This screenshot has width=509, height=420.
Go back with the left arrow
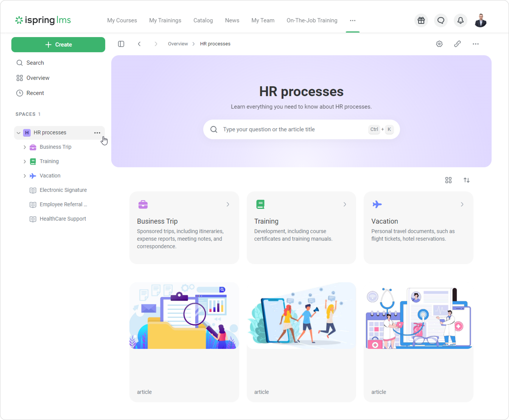click(x=139, y=44)
